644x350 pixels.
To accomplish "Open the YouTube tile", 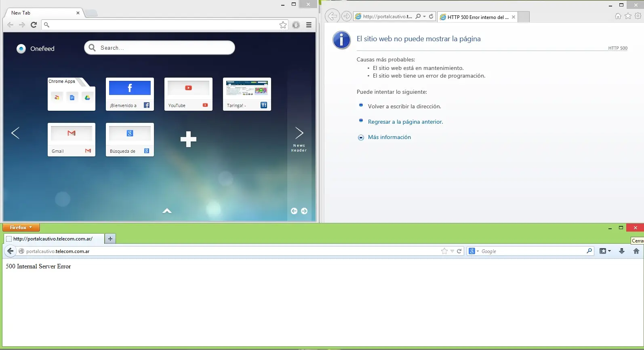I will tap(188, 94).
